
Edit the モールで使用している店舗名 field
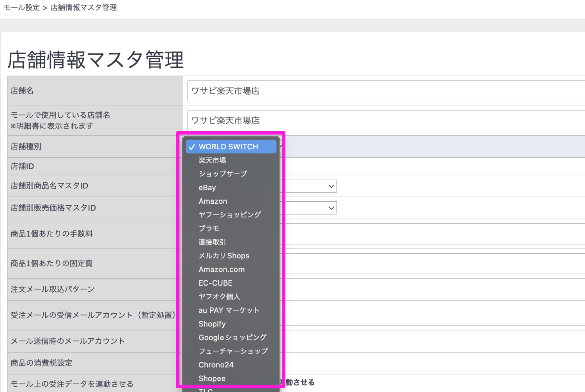click(x=386, y=120)
